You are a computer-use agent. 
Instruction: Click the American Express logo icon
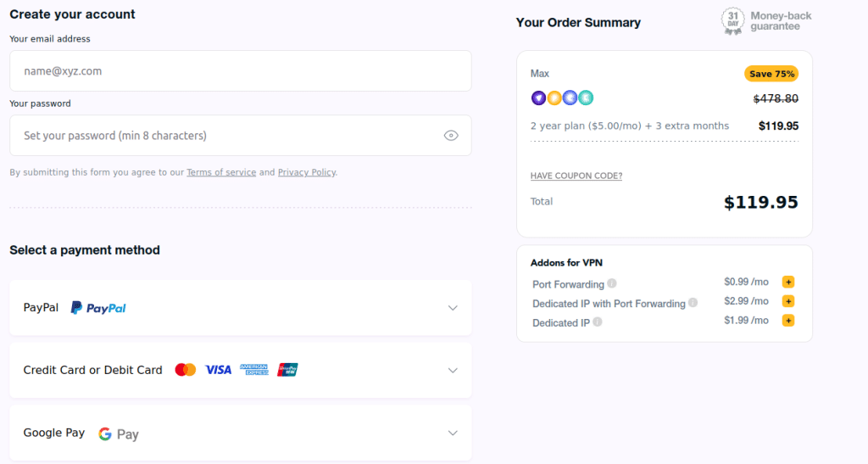click(x=253, y=370)
